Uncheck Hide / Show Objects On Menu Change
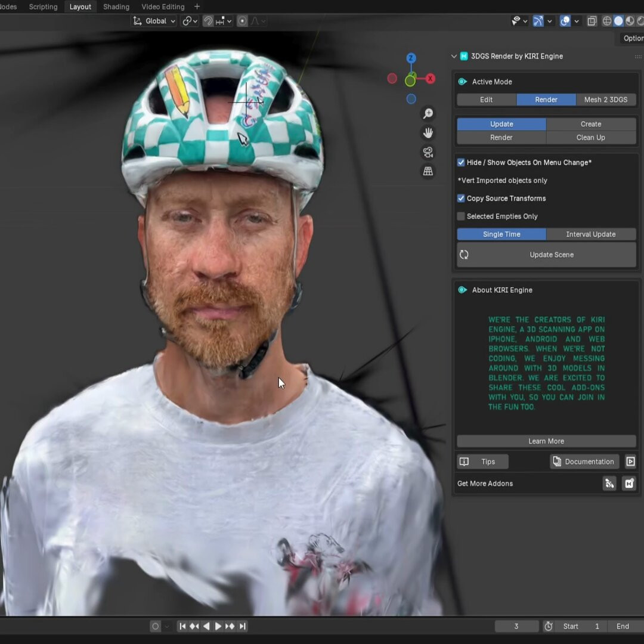644x644 pixels. coord(461,162)
